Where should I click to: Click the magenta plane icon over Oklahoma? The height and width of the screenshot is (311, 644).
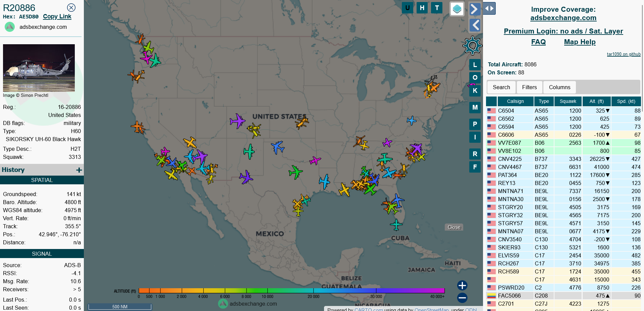315,161
